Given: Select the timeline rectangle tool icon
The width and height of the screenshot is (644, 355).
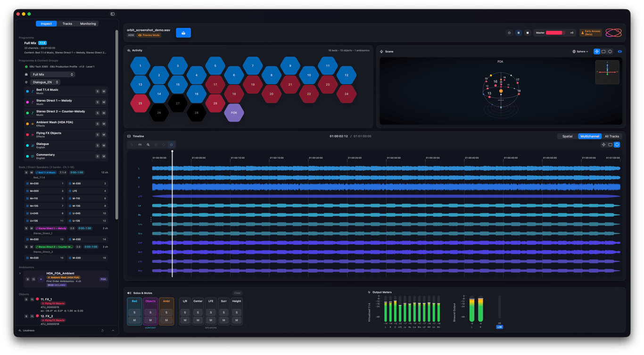Looking at the screenshot, I should 610,145.
